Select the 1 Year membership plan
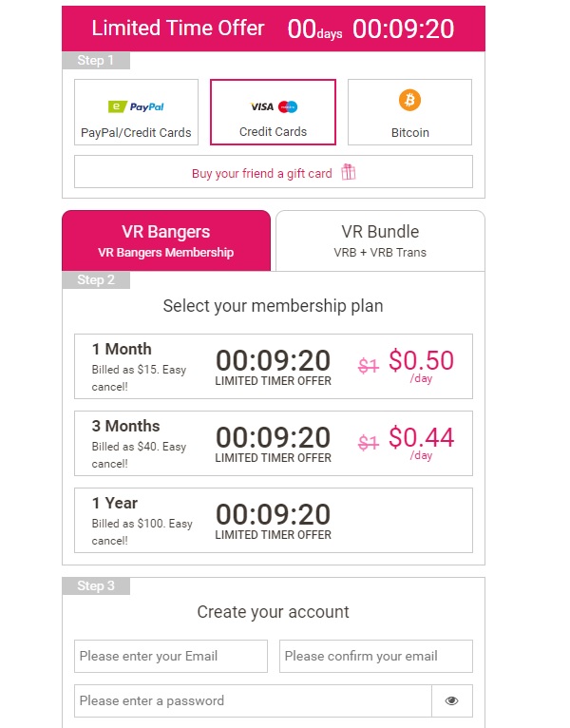Screen dimensions: 570x728 pyautogui.click(x=274, y=520)
